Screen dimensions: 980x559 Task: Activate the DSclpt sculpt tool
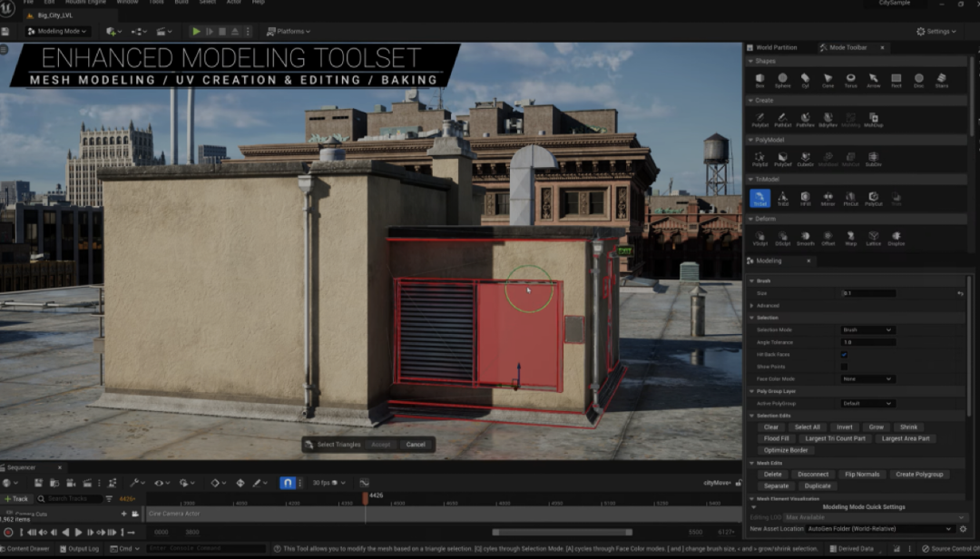click(x=782, y=239)
